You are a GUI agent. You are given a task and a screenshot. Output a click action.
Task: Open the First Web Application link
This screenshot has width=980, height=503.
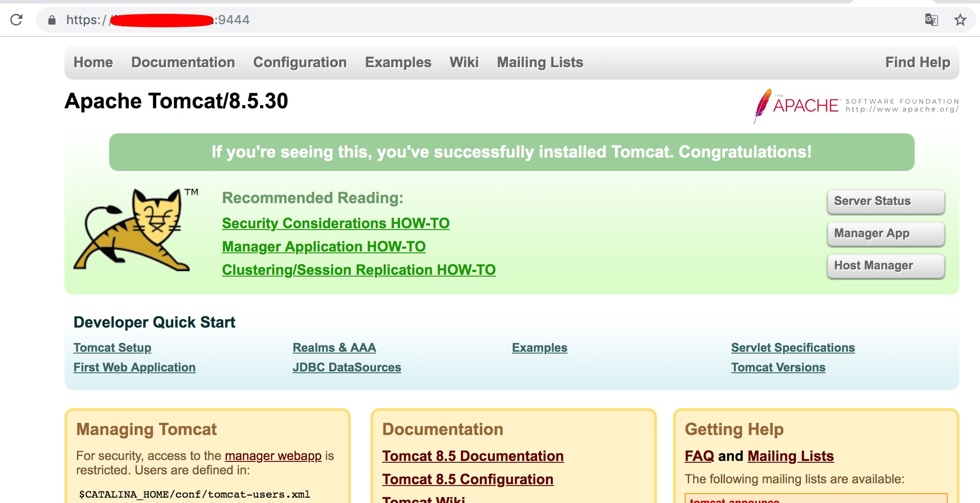point(134,367)
